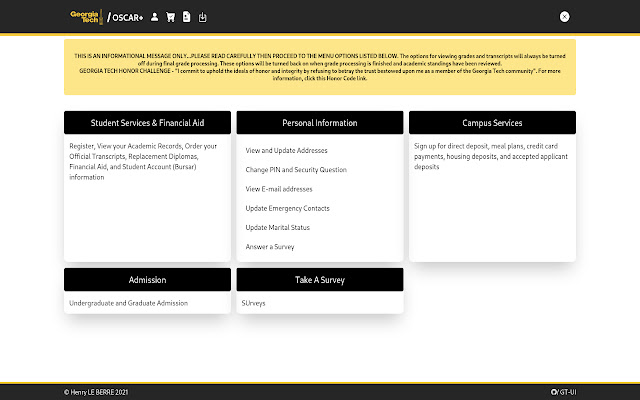Open the shopping cart icon
The image size is (640, 400).
[171, 17]
